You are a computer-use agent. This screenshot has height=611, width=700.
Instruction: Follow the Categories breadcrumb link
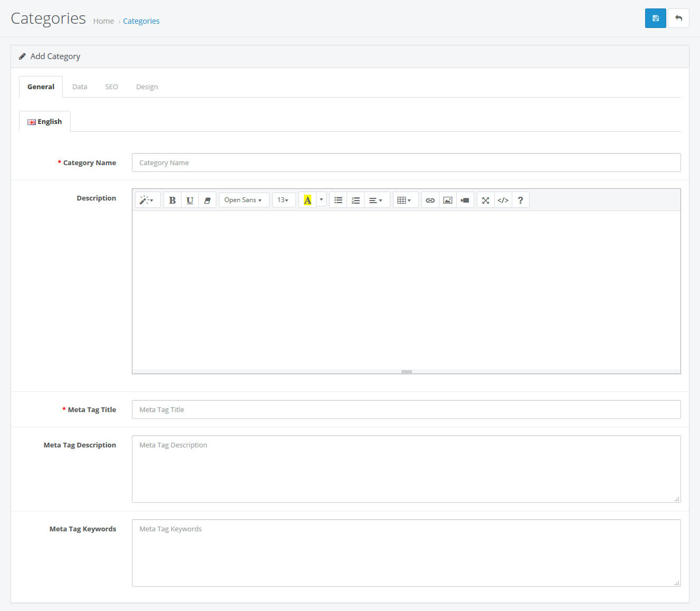141,21
